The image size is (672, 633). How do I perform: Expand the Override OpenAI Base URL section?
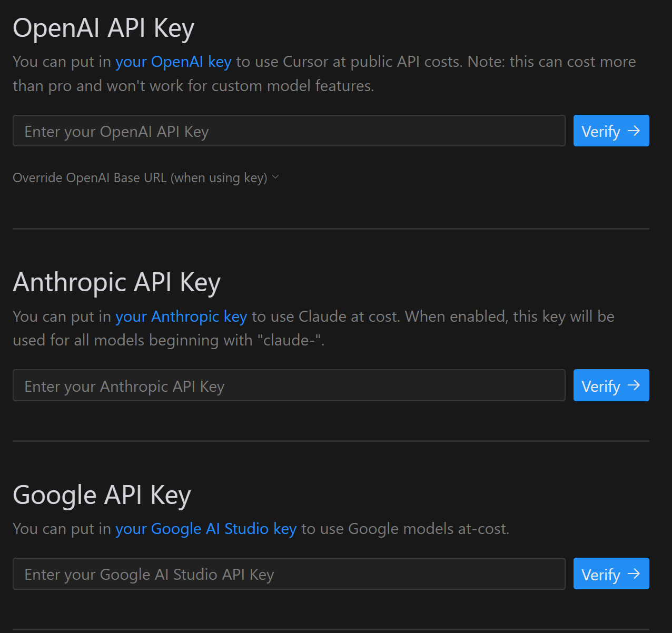(x=140, y=178)
